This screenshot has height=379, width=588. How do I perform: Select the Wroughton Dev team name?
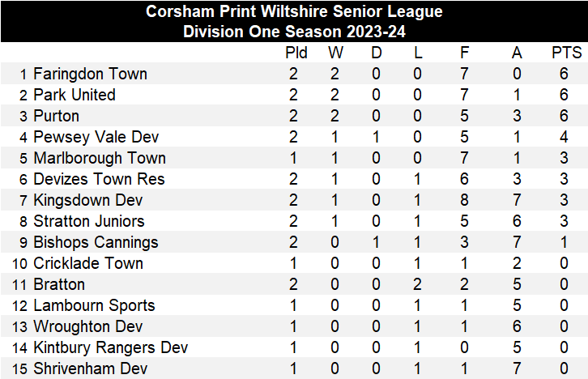pos(88,326)
